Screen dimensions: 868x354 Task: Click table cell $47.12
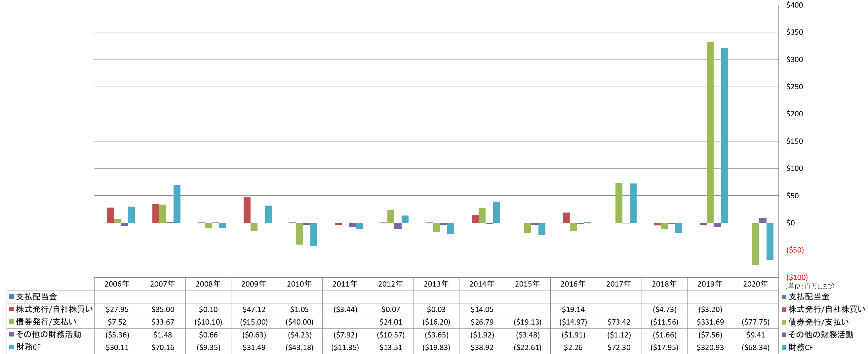[254, 309]
